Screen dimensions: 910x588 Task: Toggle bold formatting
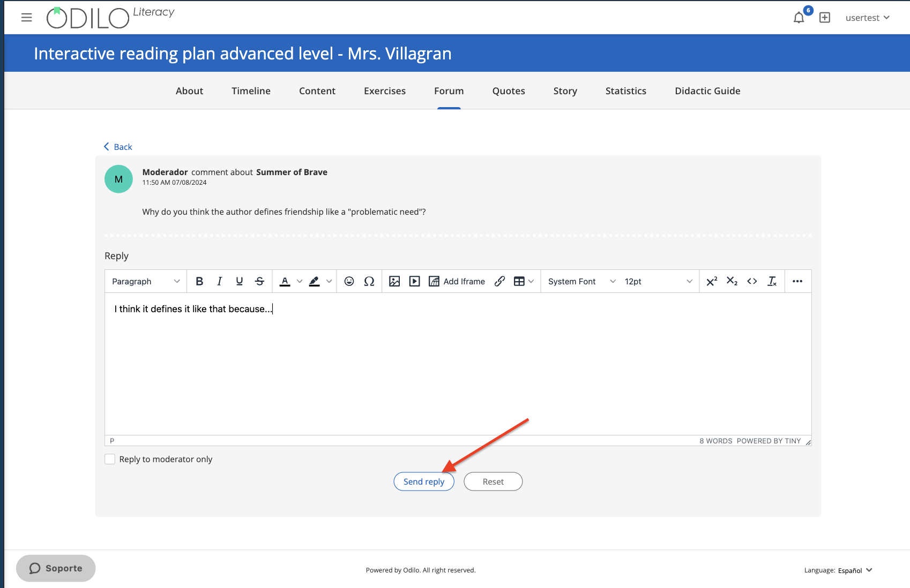point(199,281)
